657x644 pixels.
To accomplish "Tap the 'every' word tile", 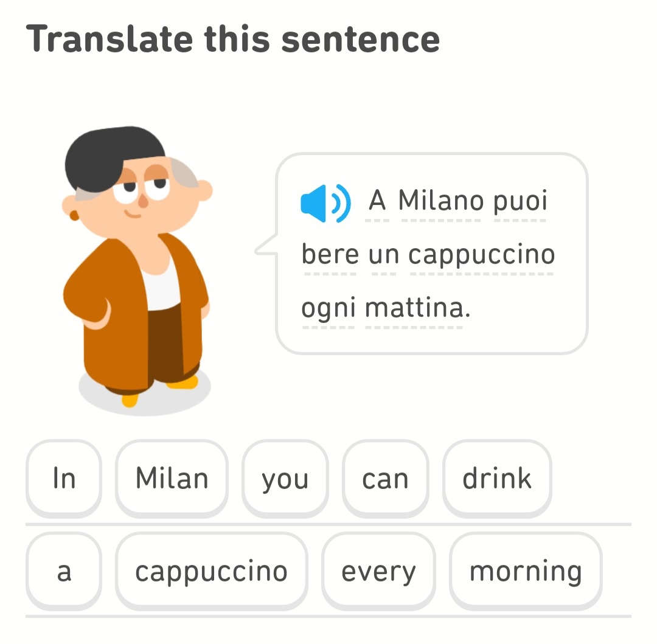I will (378, 572).
